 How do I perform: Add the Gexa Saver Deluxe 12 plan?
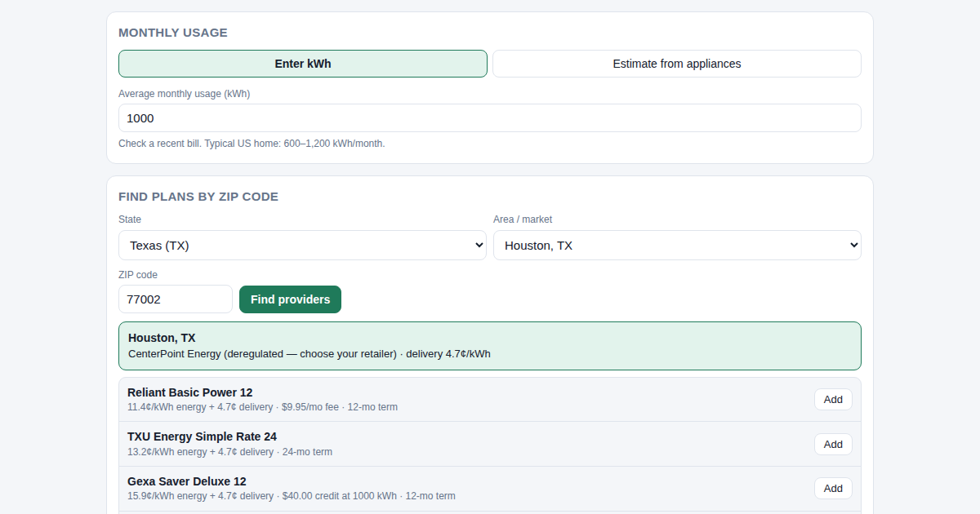(x=833, y=488)
